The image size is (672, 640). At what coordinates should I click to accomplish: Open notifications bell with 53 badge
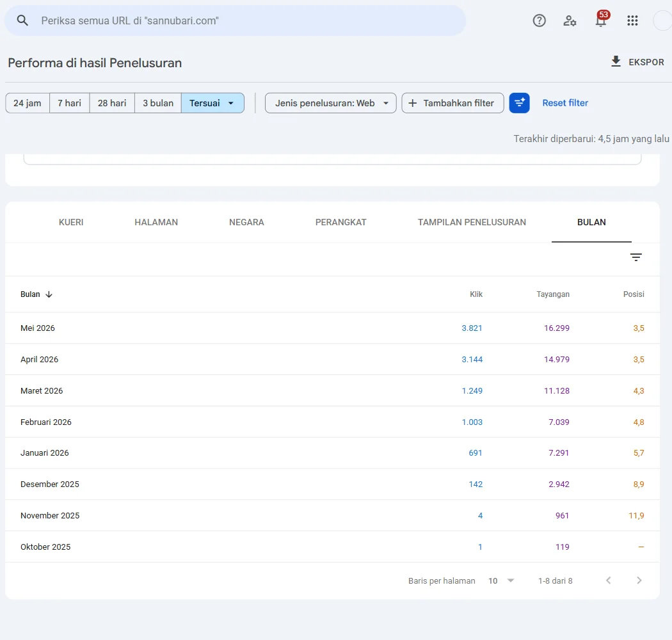602,20
